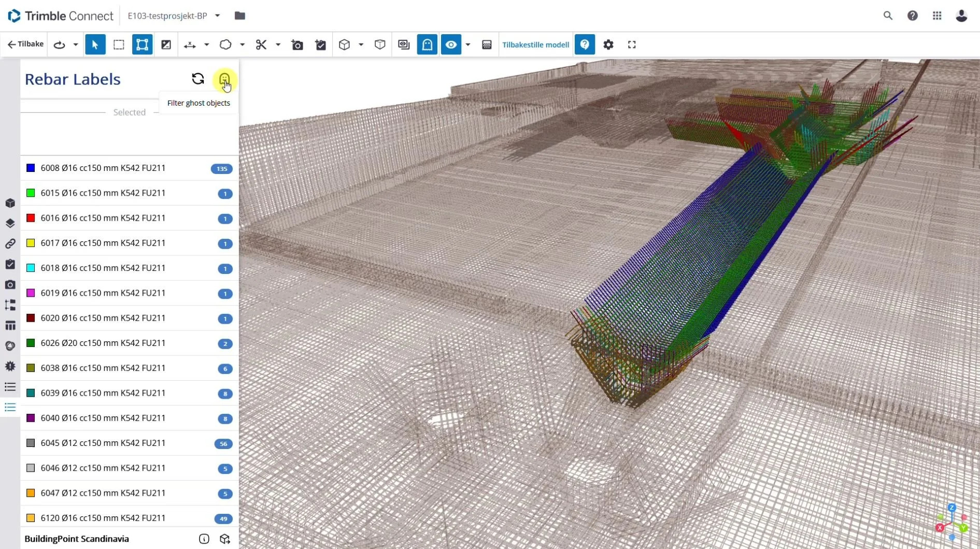
Task: Toggle object visibility with the eye icon
Action: (450, 45)
